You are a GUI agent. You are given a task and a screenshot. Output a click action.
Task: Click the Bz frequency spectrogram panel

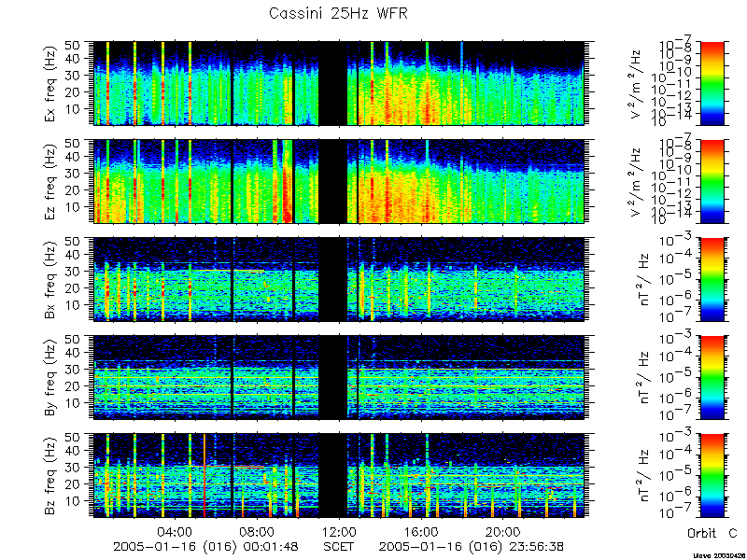point(339,476)
